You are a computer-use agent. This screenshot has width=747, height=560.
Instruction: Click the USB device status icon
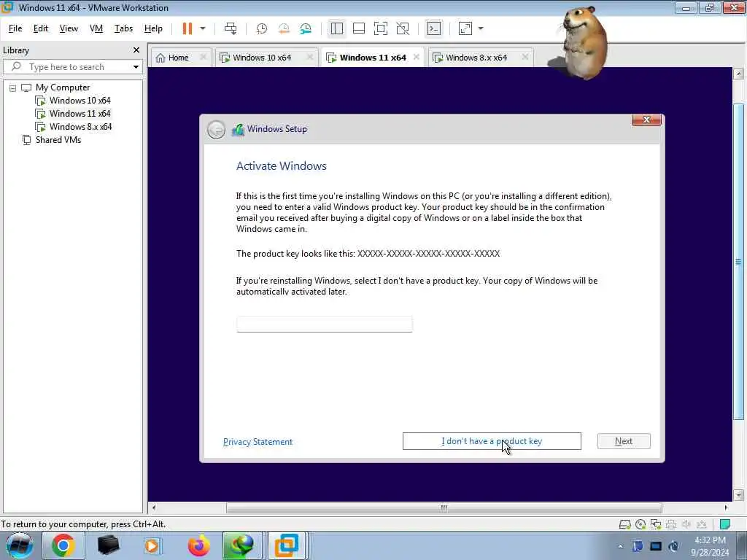702,524
